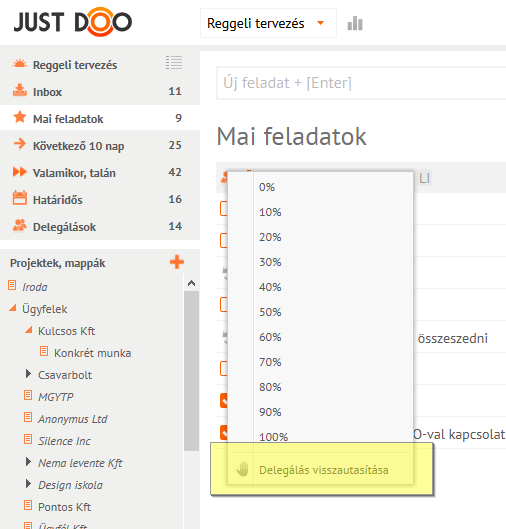The width and height of the screenshot is (506, 529).
Task: Expand the Design iskola folder
Action: pos(28,484)
